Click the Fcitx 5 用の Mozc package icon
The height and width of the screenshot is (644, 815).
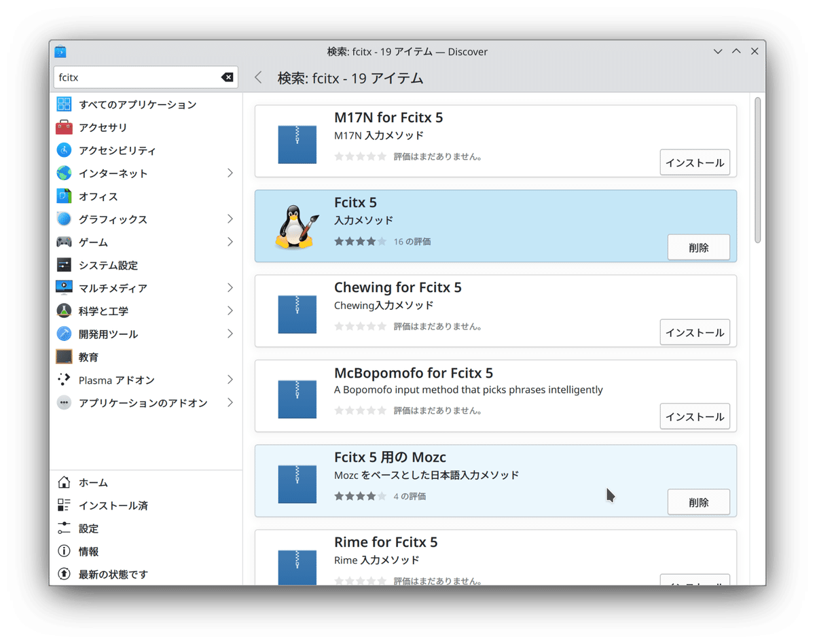point(297,484)
